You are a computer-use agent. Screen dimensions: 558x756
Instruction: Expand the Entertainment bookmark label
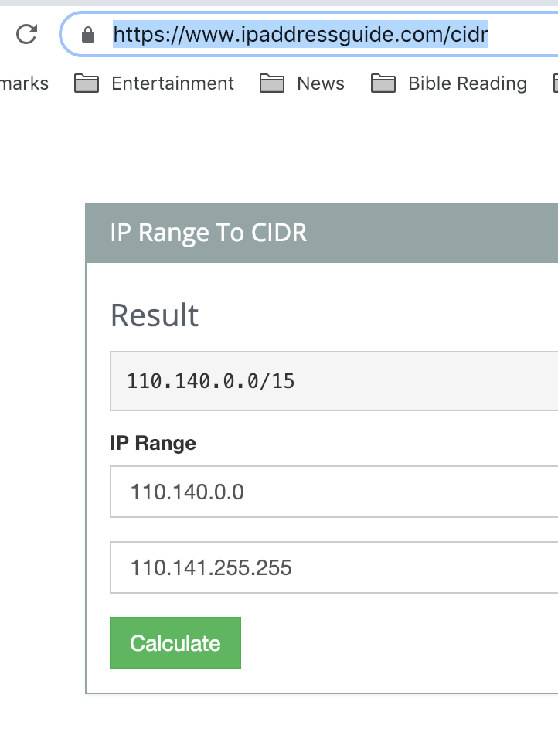point(172,83)
